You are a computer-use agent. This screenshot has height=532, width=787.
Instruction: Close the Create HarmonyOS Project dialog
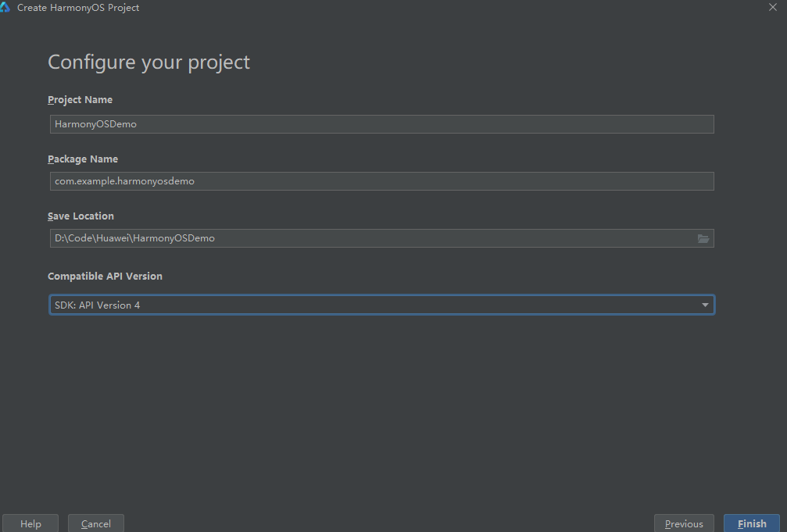click(772, 7)
